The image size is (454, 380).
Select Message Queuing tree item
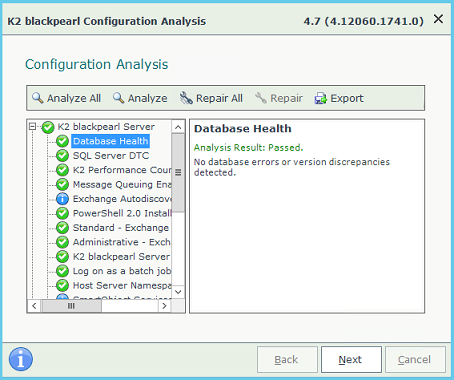122,184
